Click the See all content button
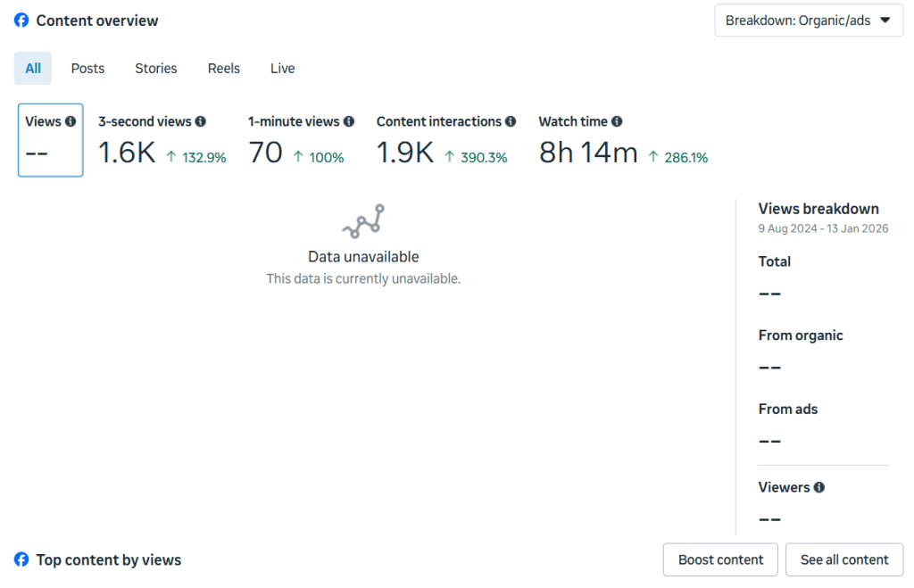914x588 pixels. [843, 560]
